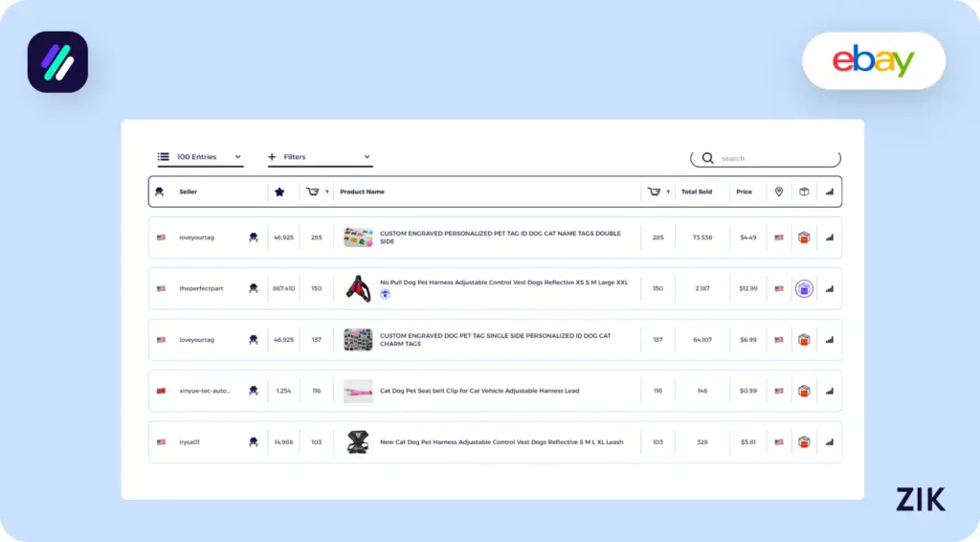This screenshot has height=542, width=980.
Task: Open chart icon in the $5.81 row
Action: coord(830,442)
